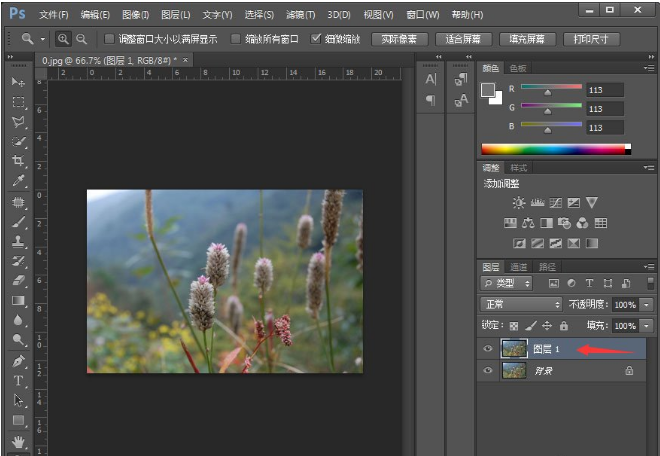This screenshot has height=456, width=660.
Task: Add a Brightness/Contrast adjustment
Action: (519, 203)
